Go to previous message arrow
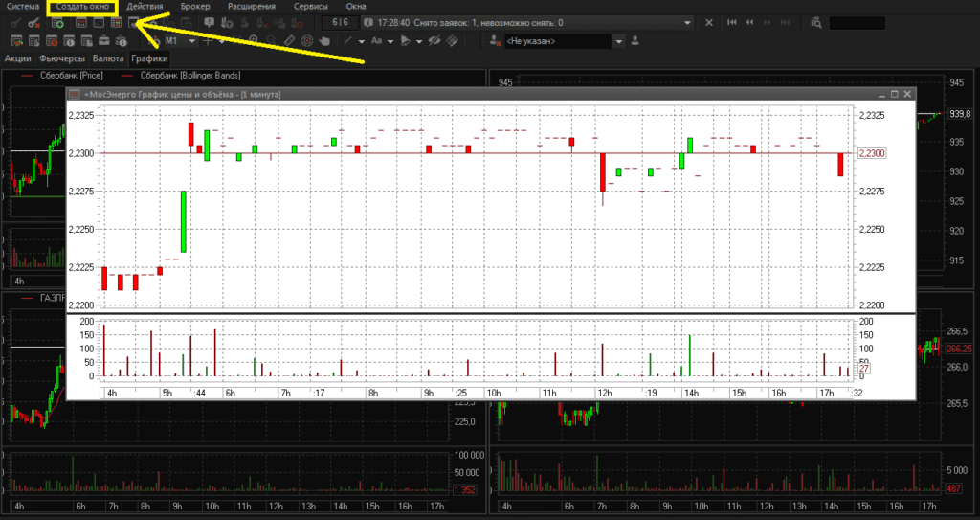 click(747, 22)
